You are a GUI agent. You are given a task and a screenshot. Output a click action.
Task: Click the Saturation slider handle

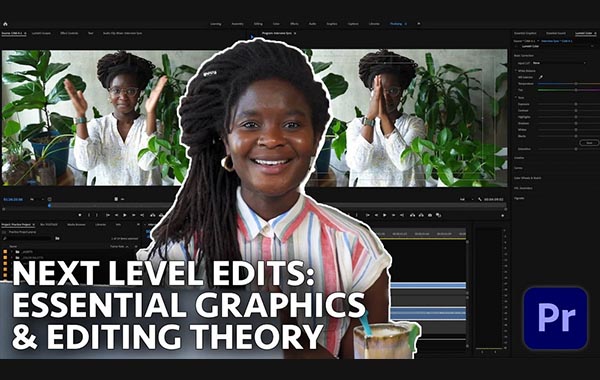[x=576, y=149]
